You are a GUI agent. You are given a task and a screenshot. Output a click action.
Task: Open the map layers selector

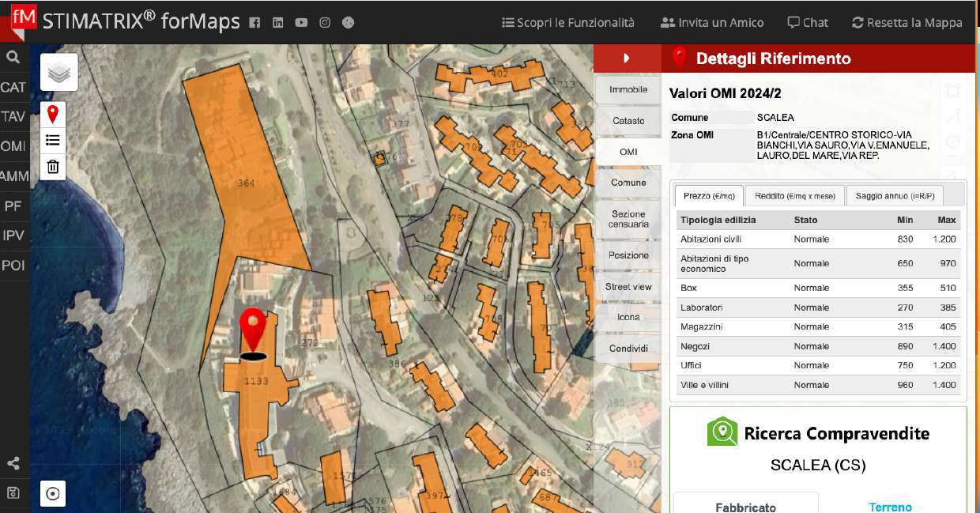59,73
